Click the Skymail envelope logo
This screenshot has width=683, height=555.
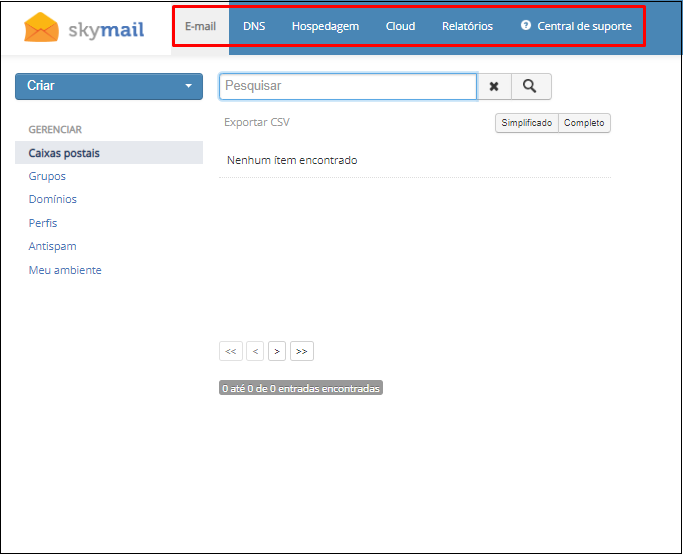click(42, 28)
